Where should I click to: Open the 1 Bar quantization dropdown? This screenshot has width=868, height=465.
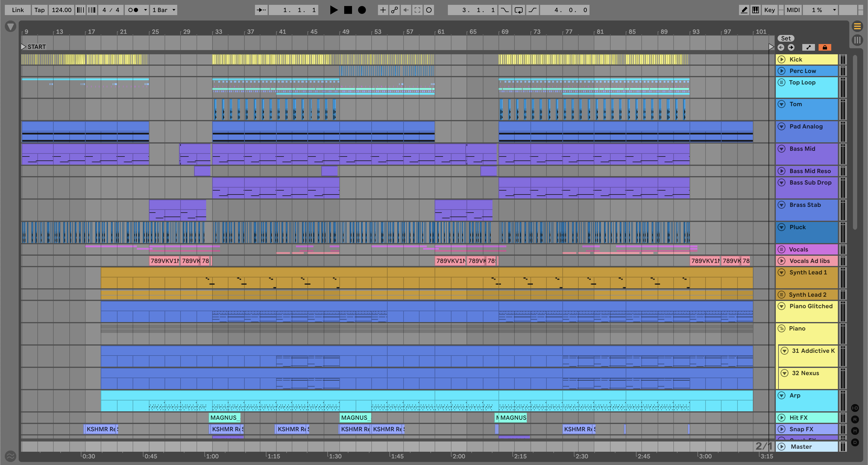pyautogui.click(x=164, y=10)
